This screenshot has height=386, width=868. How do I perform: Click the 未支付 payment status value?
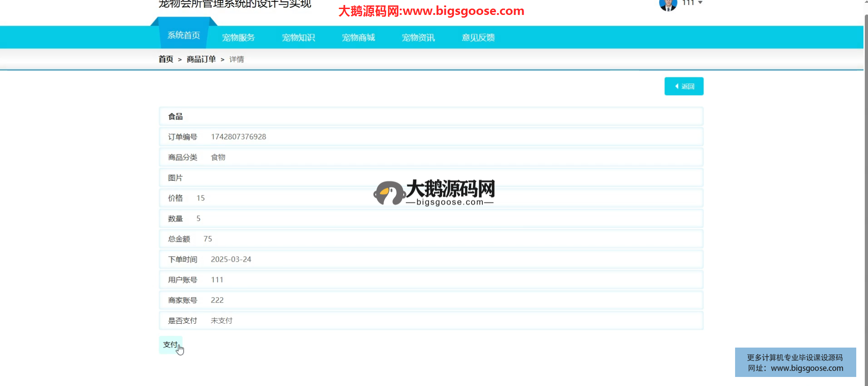(222, 320)
